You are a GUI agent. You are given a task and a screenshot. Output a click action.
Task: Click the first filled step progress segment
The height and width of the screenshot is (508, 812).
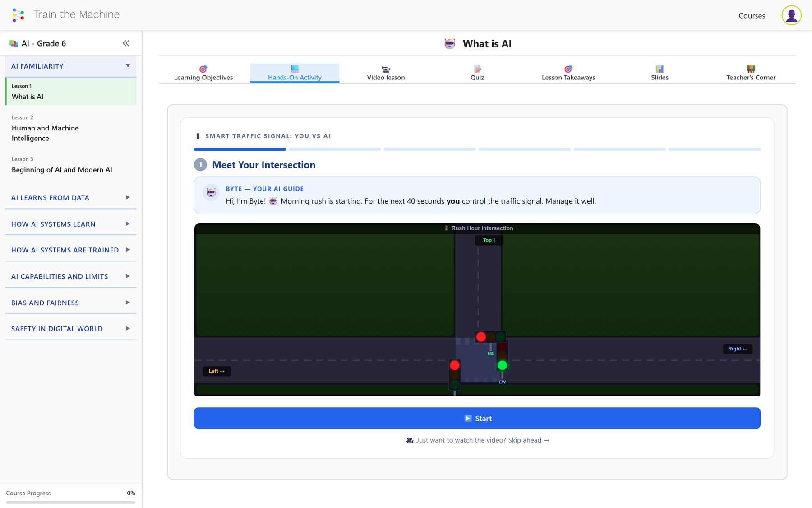point(240,149)
